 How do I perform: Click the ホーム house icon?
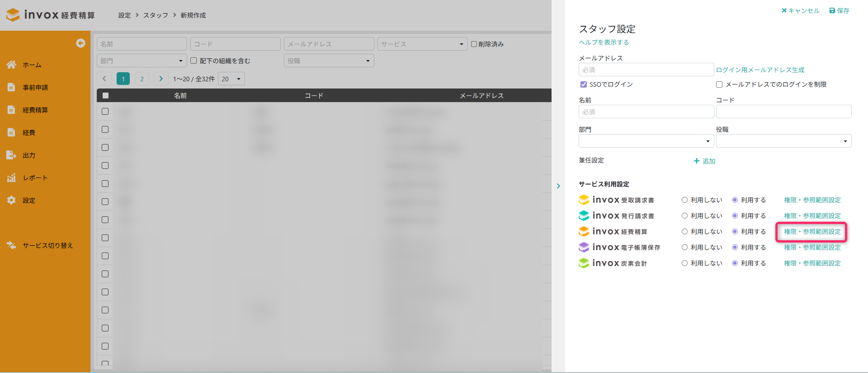pyautogui.click(x=11, y=65)
